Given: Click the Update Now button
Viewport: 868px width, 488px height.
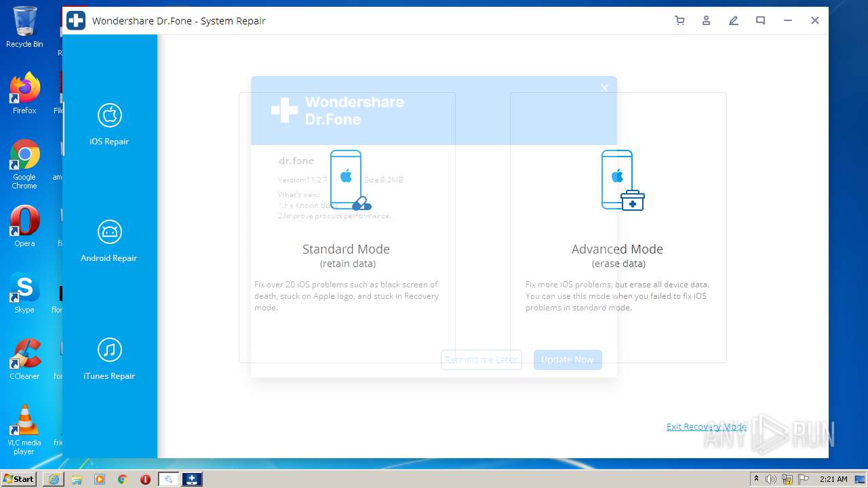Looking at the screenshot, I should [x=568, y=360].
